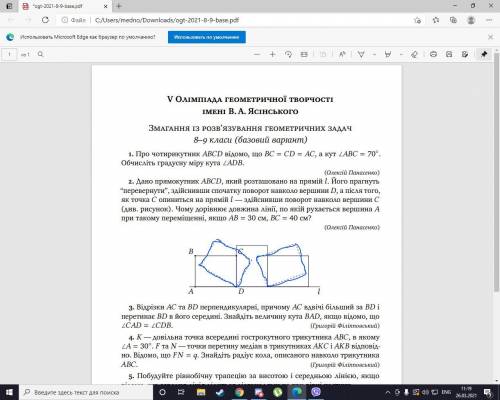This screenshot has height=400, width=500.
Task: Select the ogt-2021-8-9-base.pdf tab
Action: click(65, 6)
